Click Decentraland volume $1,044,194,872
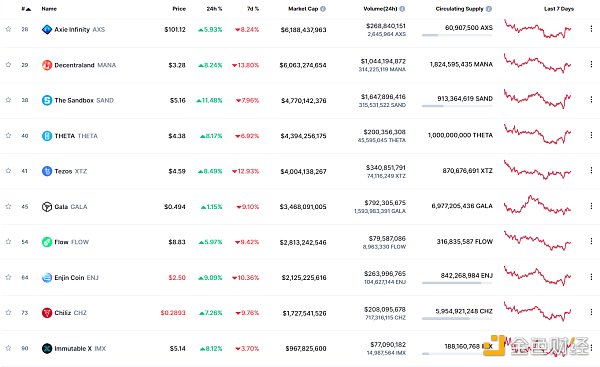 pyautogui.click(x=383, y=61)
